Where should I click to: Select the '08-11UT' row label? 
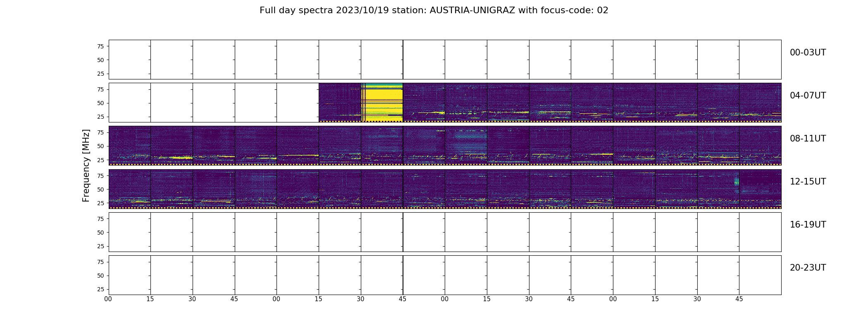pos(808,139)
